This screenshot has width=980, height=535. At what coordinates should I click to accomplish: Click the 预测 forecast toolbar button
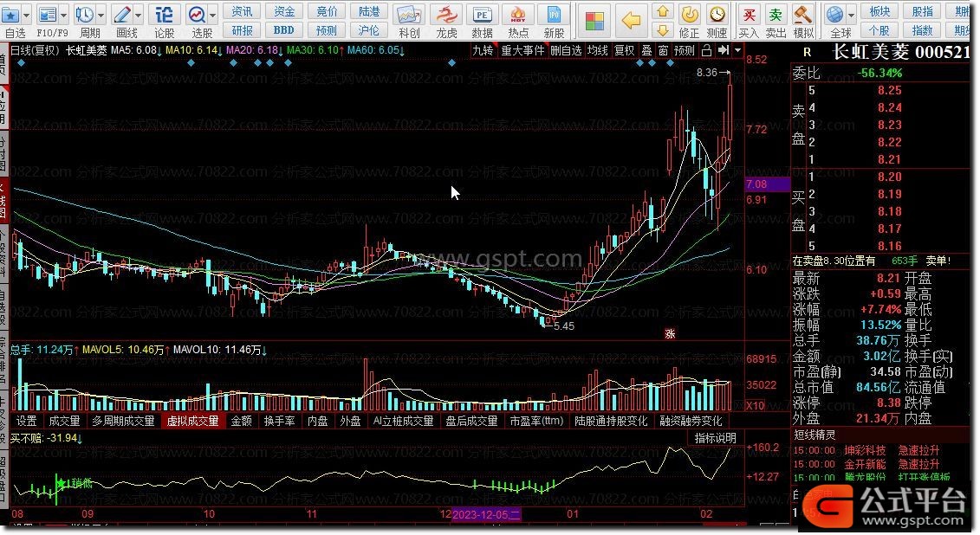[327, 30]
